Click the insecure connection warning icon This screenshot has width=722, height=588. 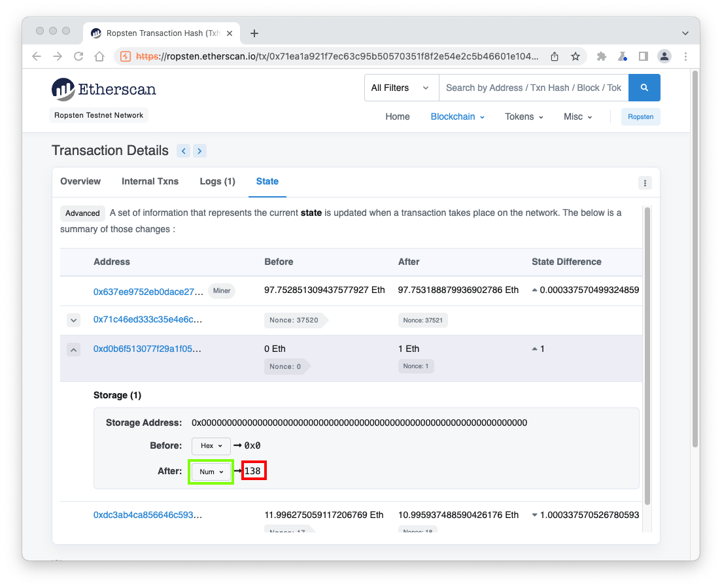pos(126,56)
